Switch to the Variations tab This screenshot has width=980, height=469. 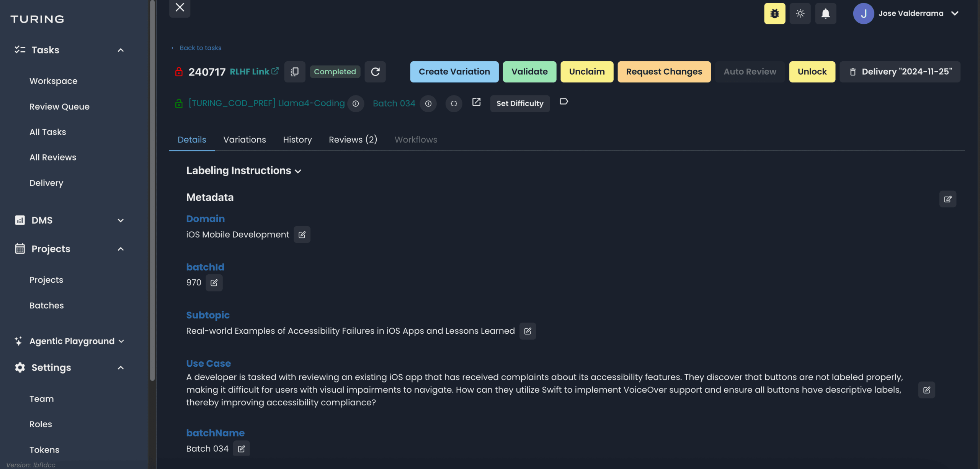click(245, 140)
